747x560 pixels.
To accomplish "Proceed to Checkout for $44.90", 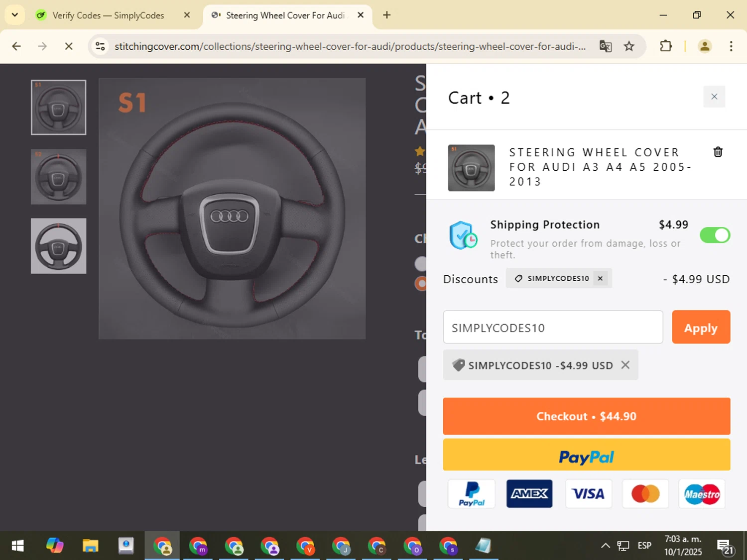I will (586, 416).
